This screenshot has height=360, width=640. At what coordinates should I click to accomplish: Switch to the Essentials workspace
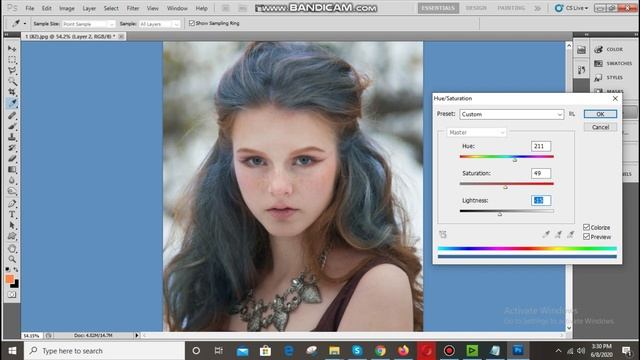pyautogui.click(x=438, y=8)
